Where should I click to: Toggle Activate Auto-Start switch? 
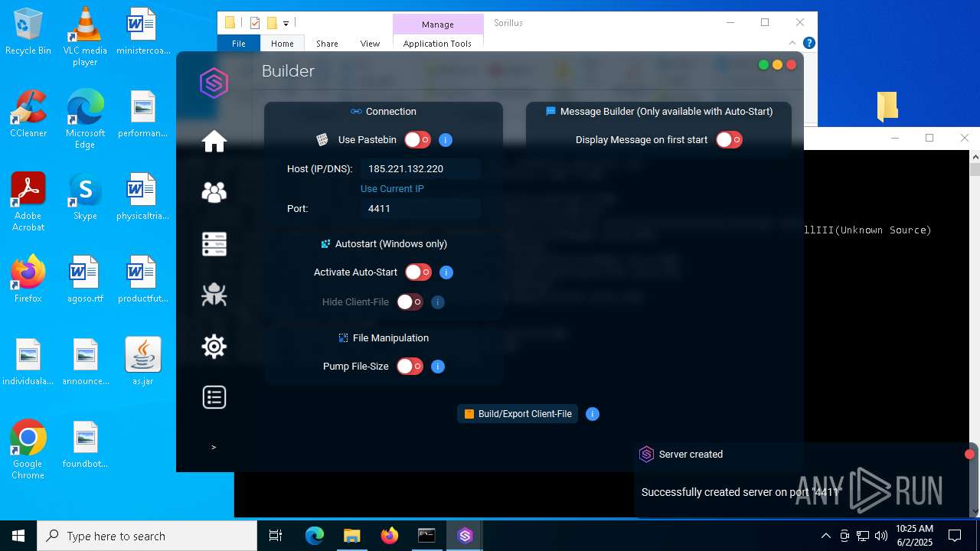click(419, 272)
